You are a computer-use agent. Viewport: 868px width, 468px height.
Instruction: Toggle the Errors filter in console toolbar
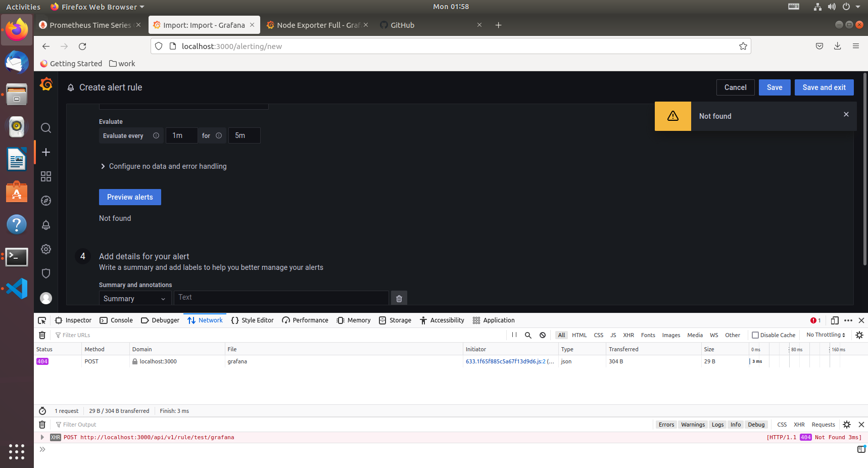pyautogui.click(x=666, y=425)
